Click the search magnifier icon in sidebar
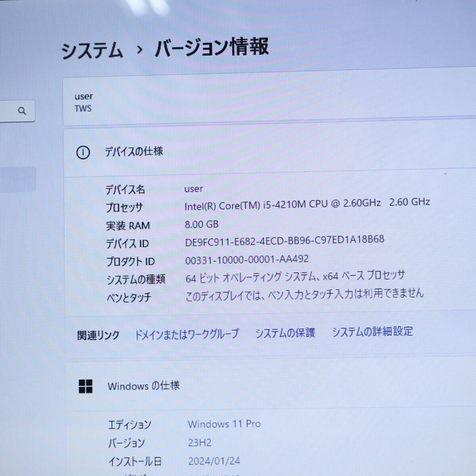Viewport: 476px width, 476px height. pyautogui.click(x=22, y=111)
